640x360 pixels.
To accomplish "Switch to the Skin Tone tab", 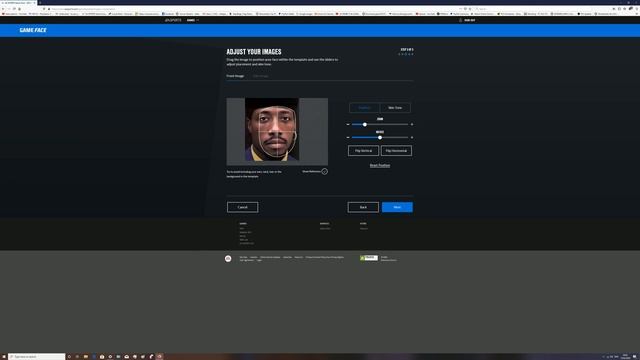I will click(395, 108).
